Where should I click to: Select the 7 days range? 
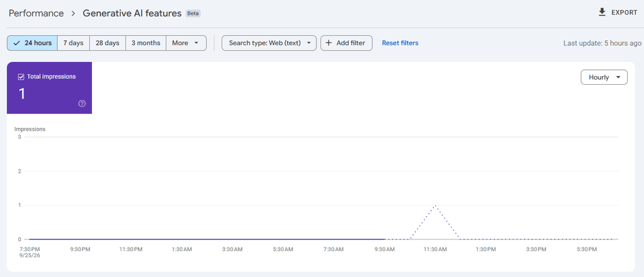pos(74,43)
